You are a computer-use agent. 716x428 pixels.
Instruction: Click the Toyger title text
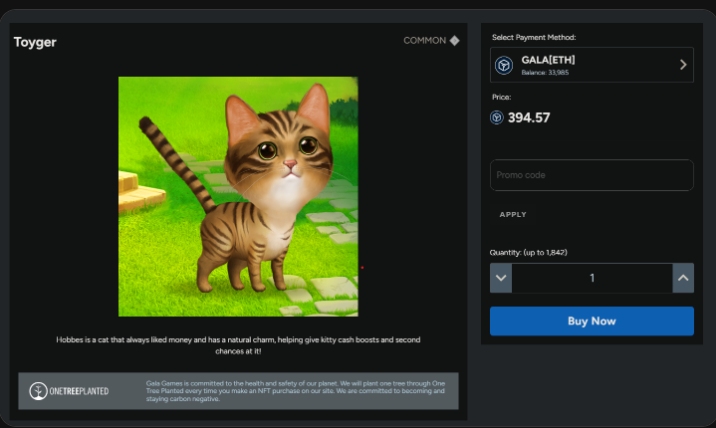[x=35, y=42]
